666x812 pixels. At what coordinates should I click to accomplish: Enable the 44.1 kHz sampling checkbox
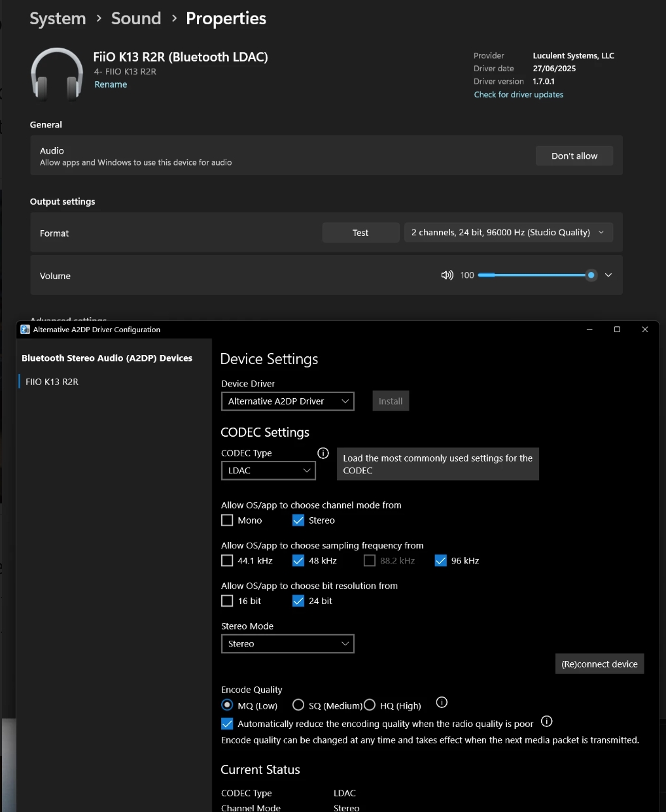pos(228,561)
